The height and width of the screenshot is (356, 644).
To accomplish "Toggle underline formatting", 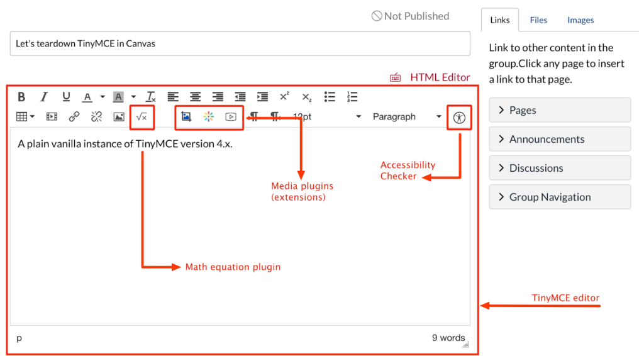I will click(65, 97).
